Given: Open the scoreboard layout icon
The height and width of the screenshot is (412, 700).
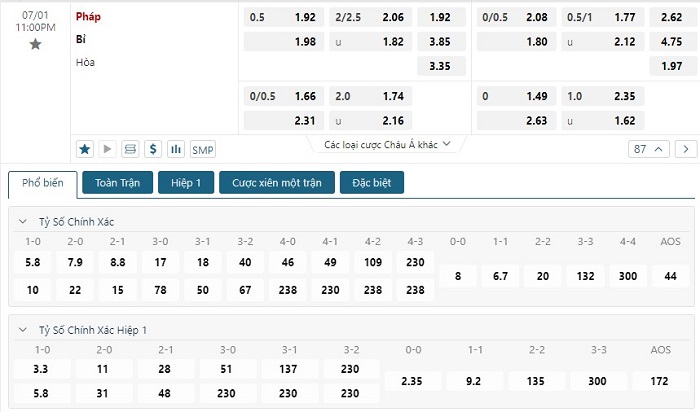Looking at the screenshot, I should (130, 149).
